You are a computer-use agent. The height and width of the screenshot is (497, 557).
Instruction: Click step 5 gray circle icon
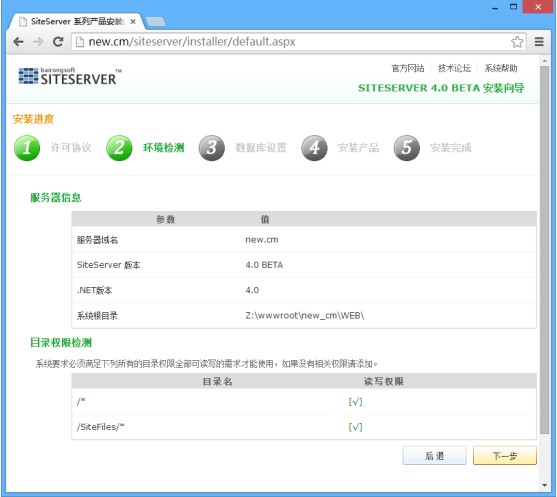click(x=407, y=148)
